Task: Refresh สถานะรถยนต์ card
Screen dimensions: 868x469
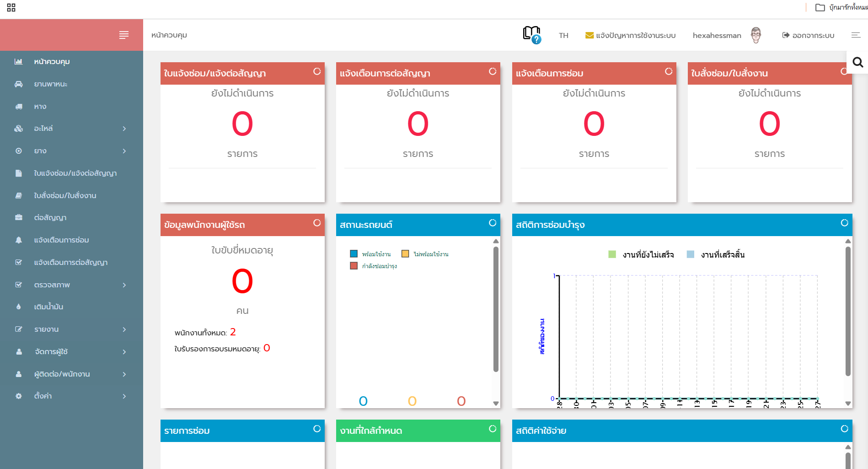Action: pos(493,223)
